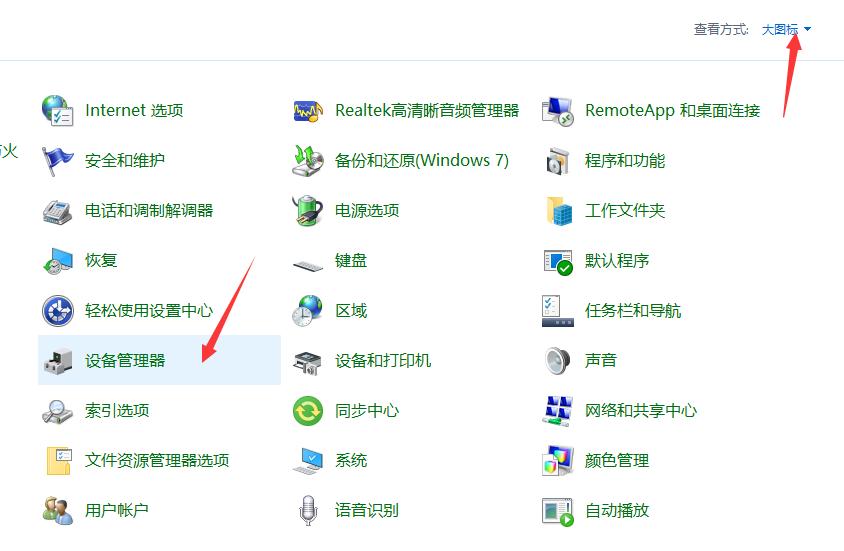Open 备份和还原 disc icon
The height and width of the screenshot is (551, 844).
[x=308, y=160]
